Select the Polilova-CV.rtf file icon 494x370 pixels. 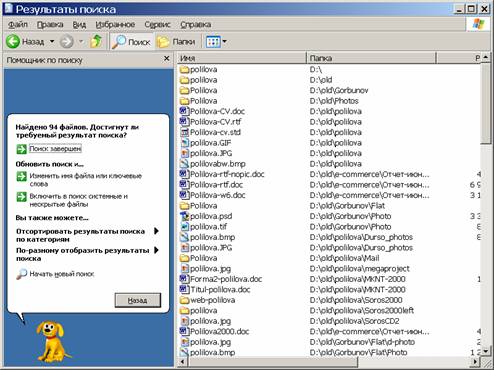coord(184,122)
